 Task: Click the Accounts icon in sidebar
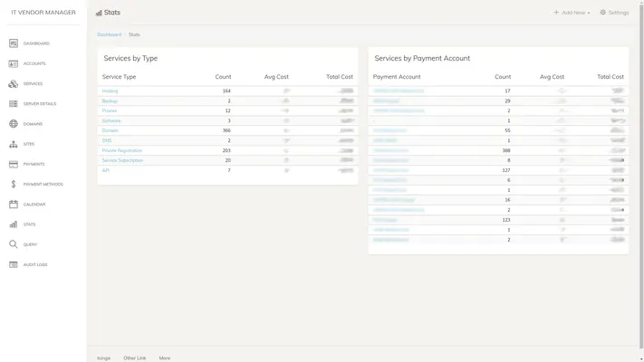[x=14, y=63]
